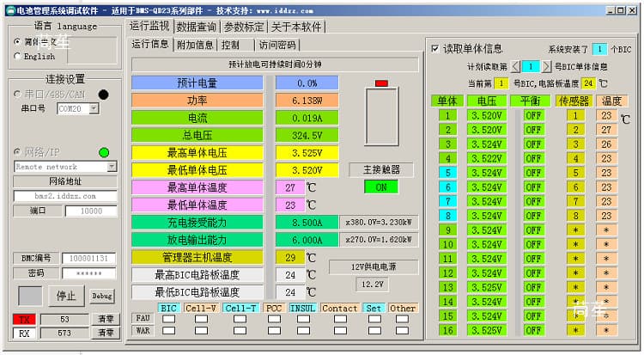Open the 关于本软件 tab
Viewport: 644px width, 355px height.
pyautogui.click(x=296, y=28)
